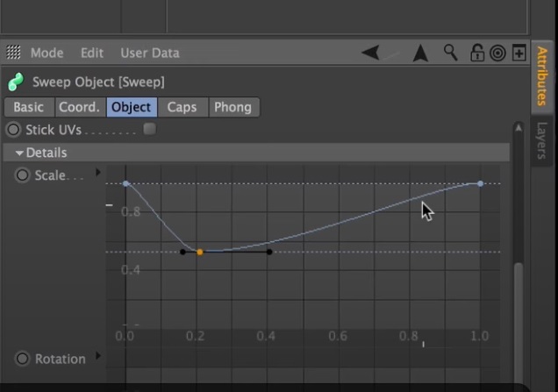Open the Mode menu
Image resolution: width=558 pixels, height=392 pixels.
click(x=47, y=53)
